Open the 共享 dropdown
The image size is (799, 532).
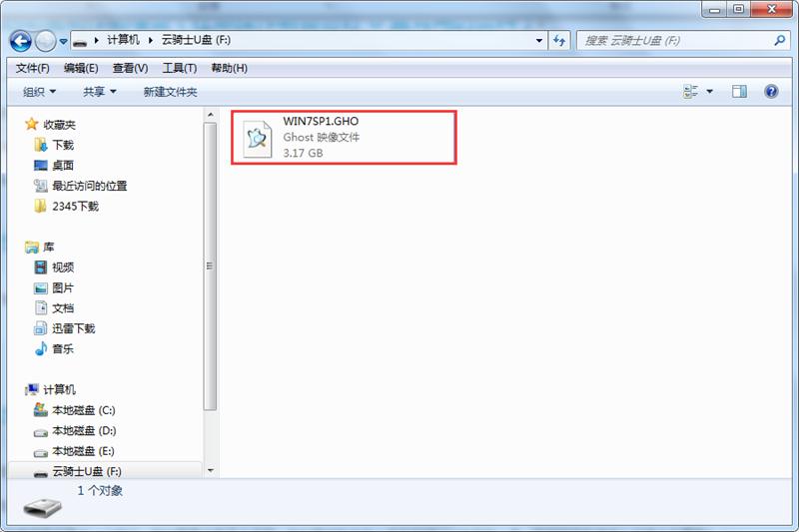coord(99,92)
